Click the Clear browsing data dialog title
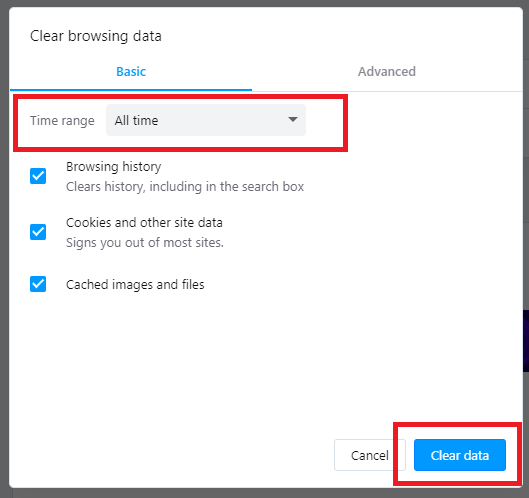Screen dimensions: 529x498 (x=96, y=36)
